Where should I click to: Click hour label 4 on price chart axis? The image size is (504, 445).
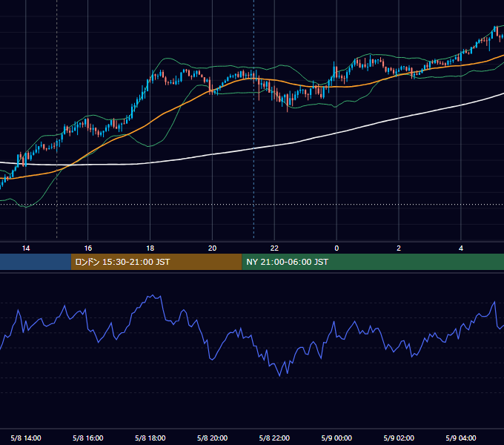[460, 248]
